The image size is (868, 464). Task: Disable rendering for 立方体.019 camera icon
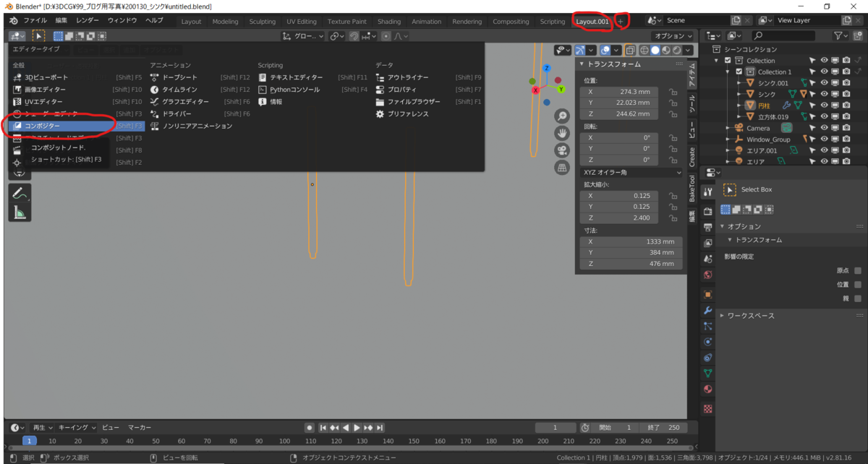click(847, 116)
